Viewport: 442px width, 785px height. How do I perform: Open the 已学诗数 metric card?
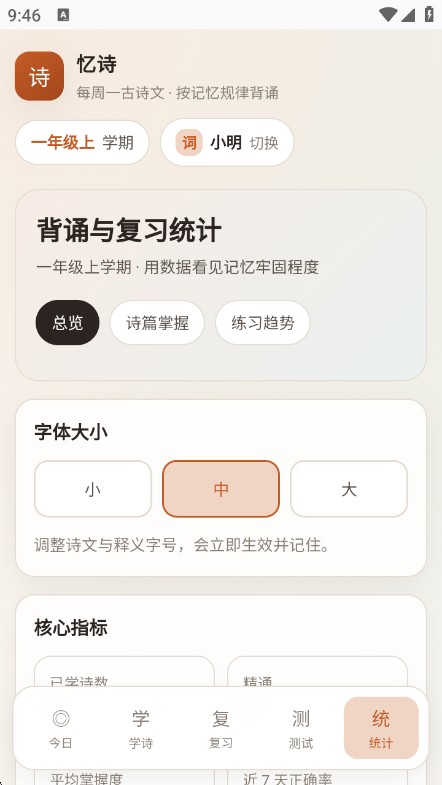[x=124, y=672]
